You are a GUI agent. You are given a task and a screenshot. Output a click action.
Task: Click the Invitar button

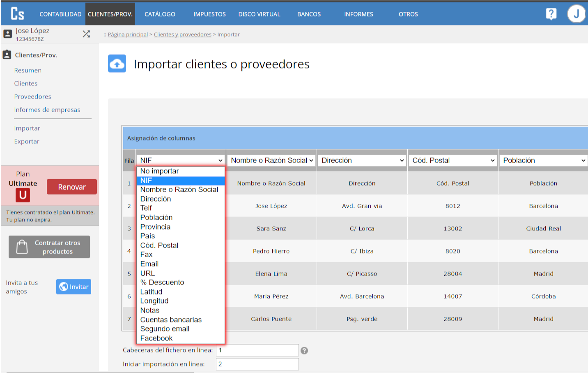pyautogui.click(x=73, y=287)
